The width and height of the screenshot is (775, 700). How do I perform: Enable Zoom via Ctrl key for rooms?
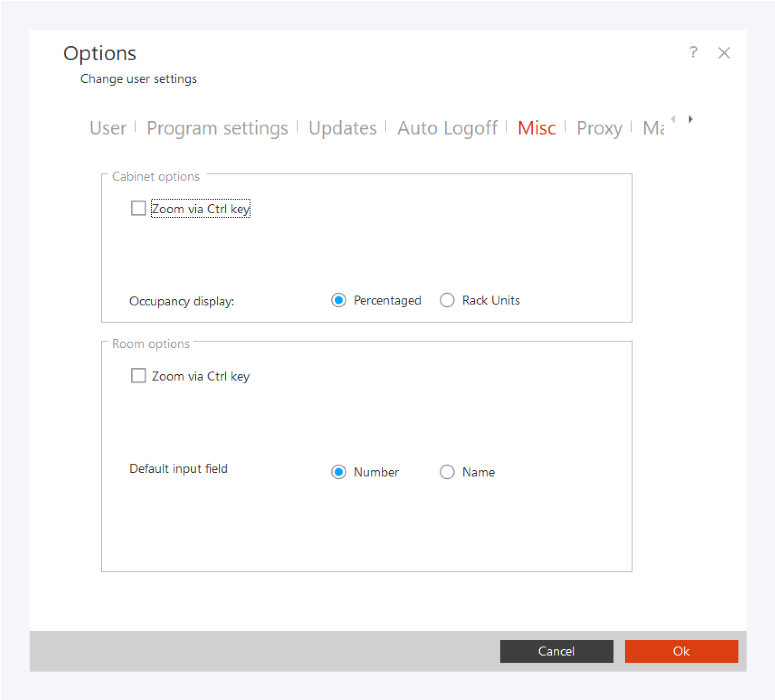139,376
